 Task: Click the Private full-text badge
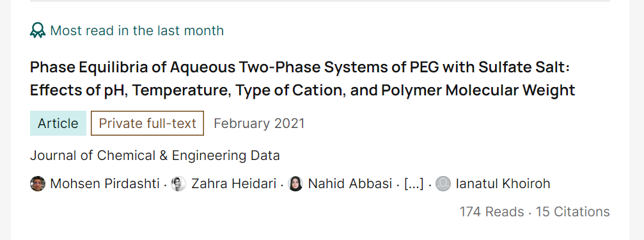(x=148, y=124)
